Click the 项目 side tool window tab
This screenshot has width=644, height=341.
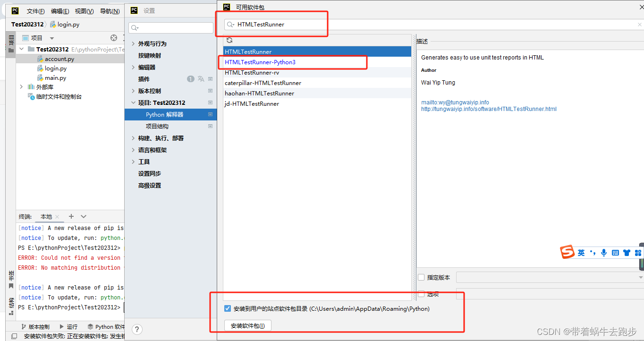(11, 43)
